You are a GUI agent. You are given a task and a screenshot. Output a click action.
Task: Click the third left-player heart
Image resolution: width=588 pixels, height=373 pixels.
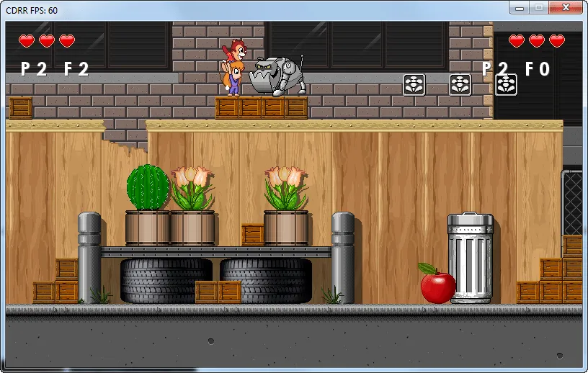(67, 40)
